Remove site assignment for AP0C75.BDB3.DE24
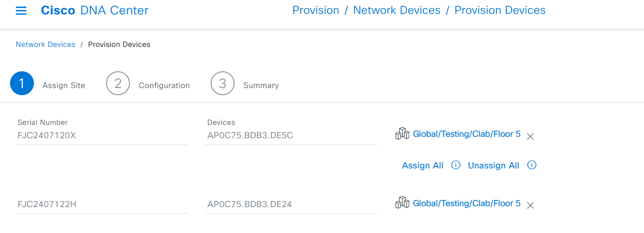This screenshot has height=233, width=644. (530, 205)
